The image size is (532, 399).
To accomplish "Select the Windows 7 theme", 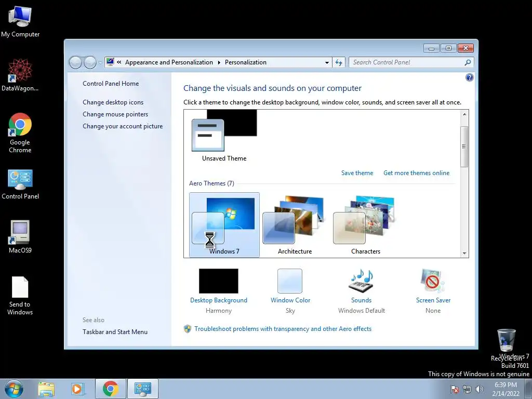I will point(224,225).
